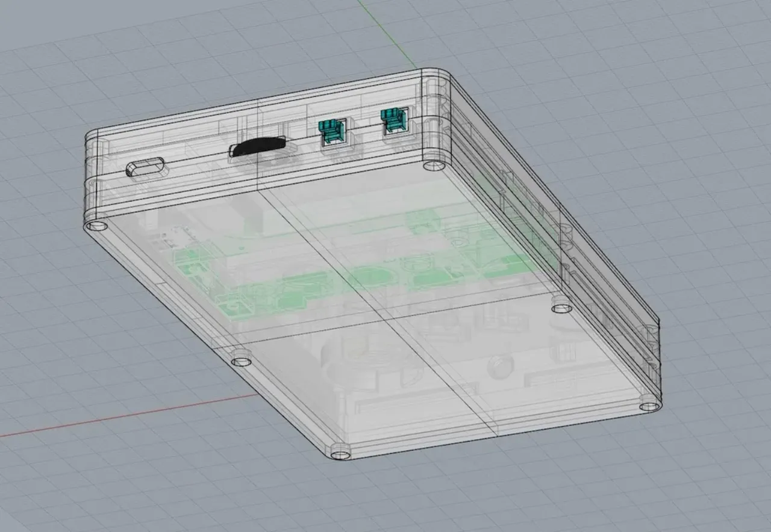This screenshot has width=771, height=532.
Task: Click the black oval slot opening
Action: coord(257,146)
